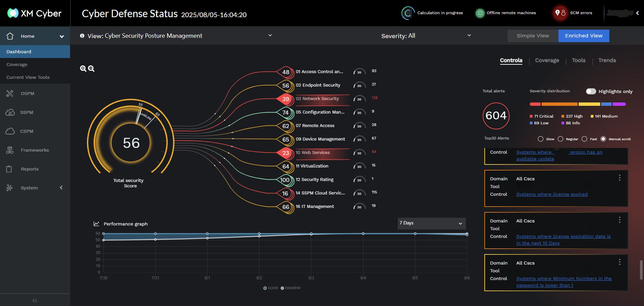
Task: Open the available update control link
Action: [559, 155]
